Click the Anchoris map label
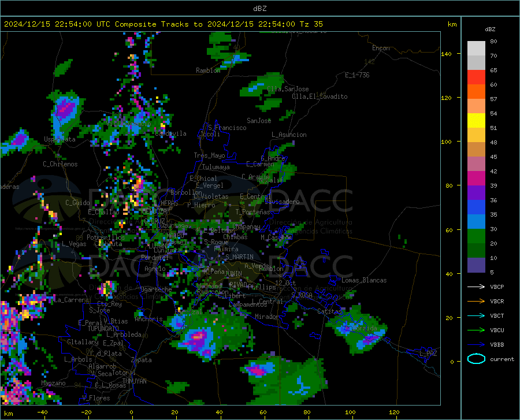520x420 pixels. tap(148, 319)
